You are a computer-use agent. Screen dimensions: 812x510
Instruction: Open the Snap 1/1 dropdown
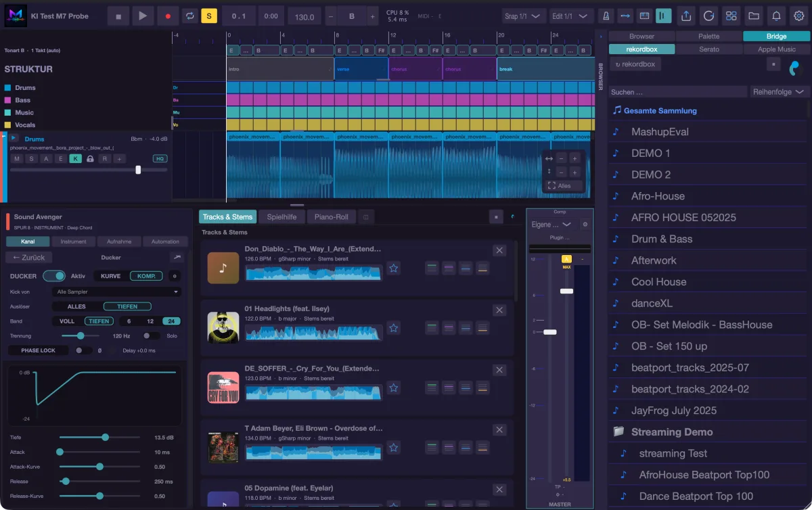click(524, 16)
